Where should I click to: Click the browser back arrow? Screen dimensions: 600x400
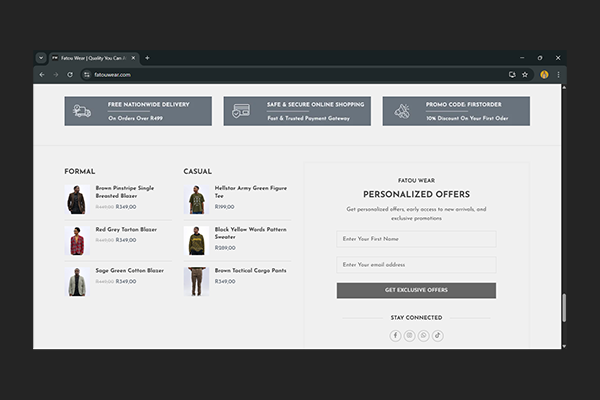41,74
